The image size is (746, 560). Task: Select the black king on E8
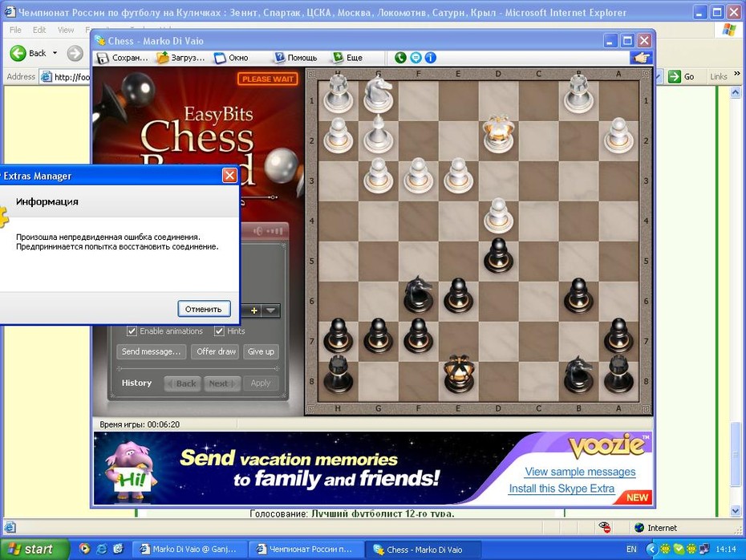[x=458, y=374]
